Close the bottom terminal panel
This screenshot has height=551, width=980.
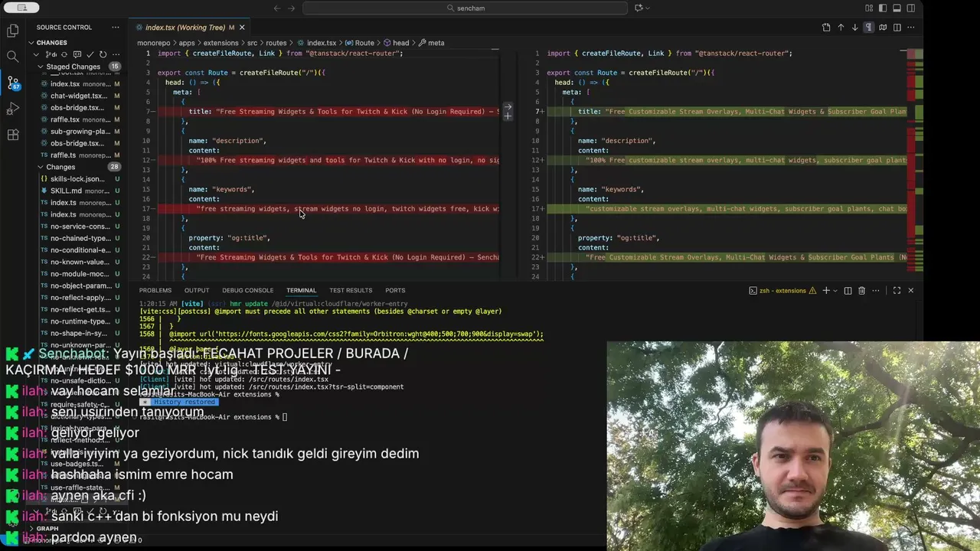(x=910, y=291)
